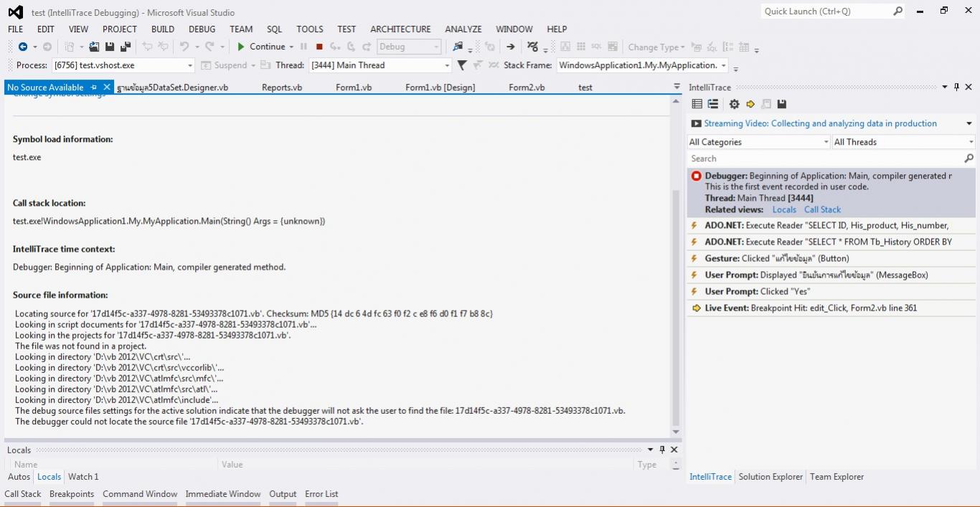Screen dimensions: 980x507
Task: Switch IntelliTrace to events list view
Action: (697, 104)
